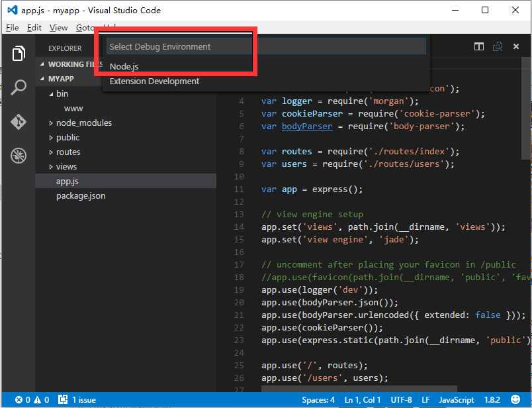Expand the routes folder
The height and width of the screenshot is (408, 532).
click(x=51, y=152)
